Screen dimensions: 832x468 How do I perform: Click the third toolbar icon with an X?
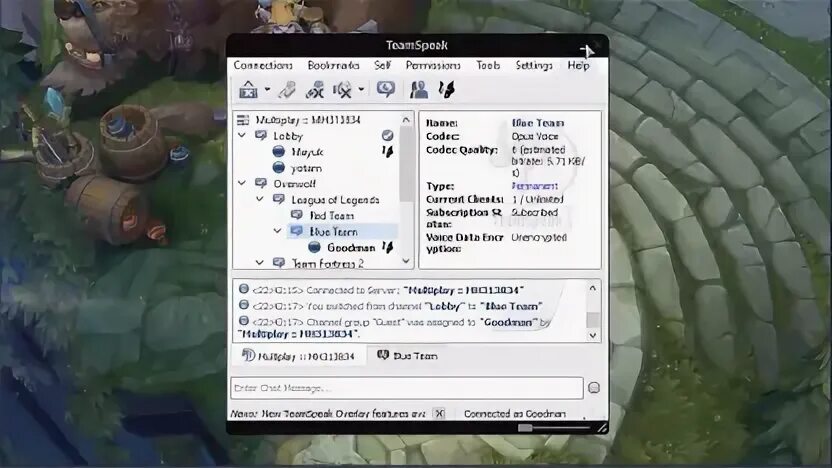(315, 90)
